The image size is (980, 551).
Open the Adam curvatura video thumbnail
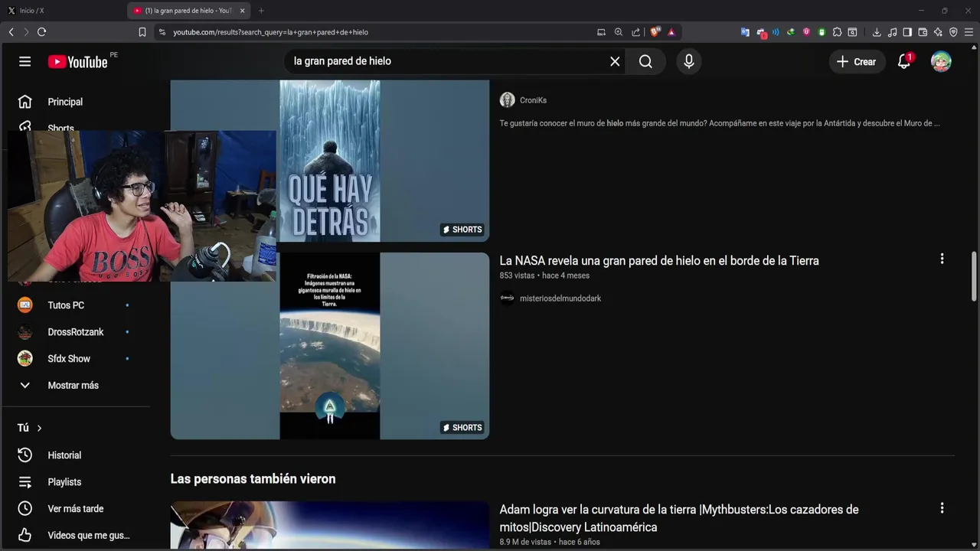pyautogui.click(x=330, y=525)
